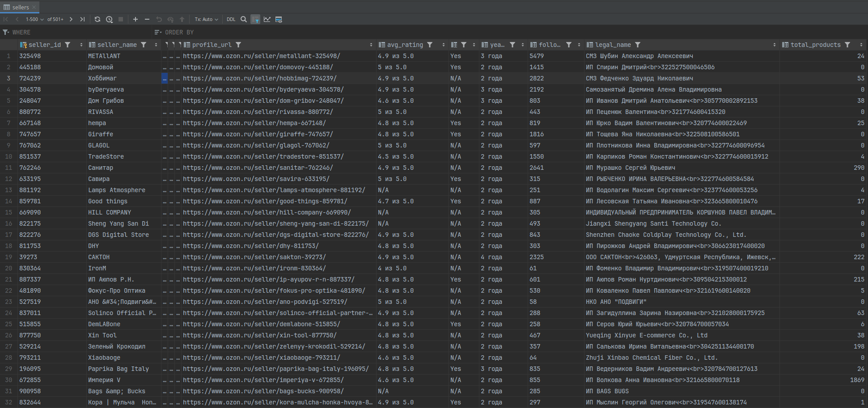The height and width of the screenshot is (408, 868).
Task: Open the Show Chart line graph icon
Action: coord(267,19)
